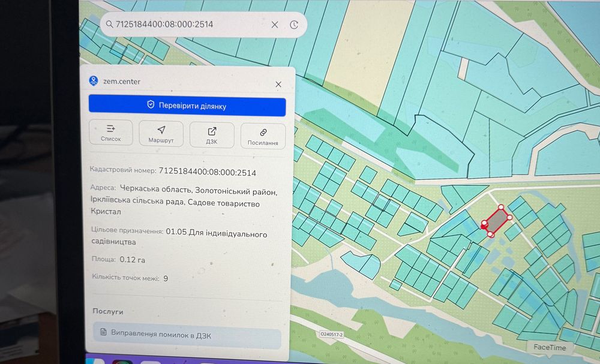Click the road label O240517-2 on map
The height and width of the screenshot is (364, 600).
tap(332, 335)
